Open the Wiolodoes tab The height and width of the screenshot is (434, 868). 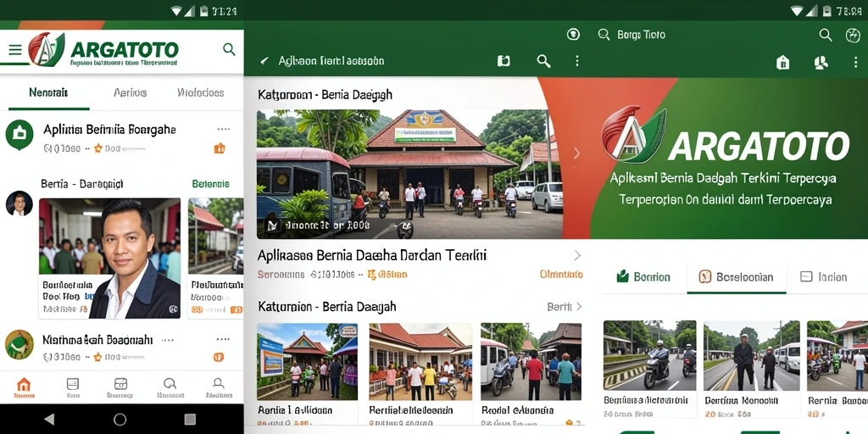(200, 92)
